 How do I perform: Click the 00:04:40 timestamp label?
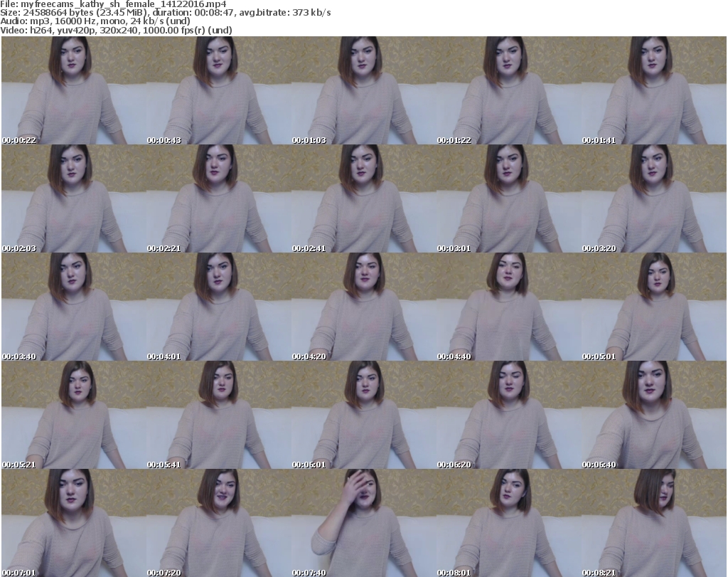coord(454,356)
